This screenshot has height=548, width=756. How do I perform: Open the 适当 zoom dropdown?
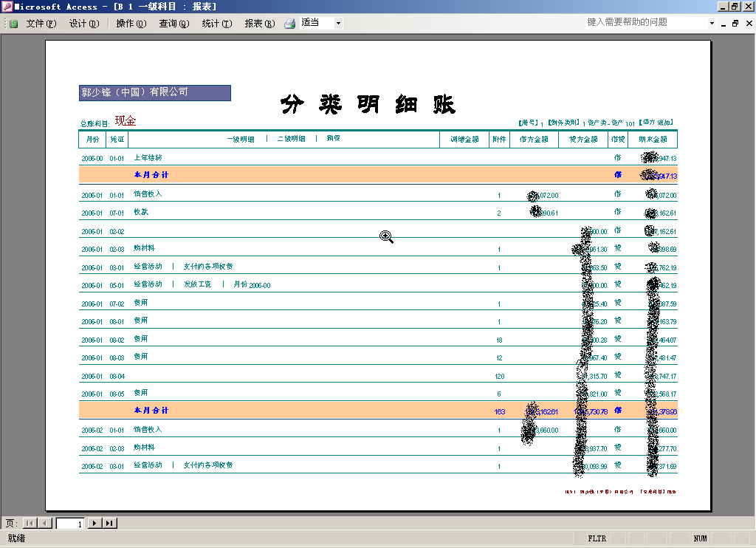click(x=339, y=24)
